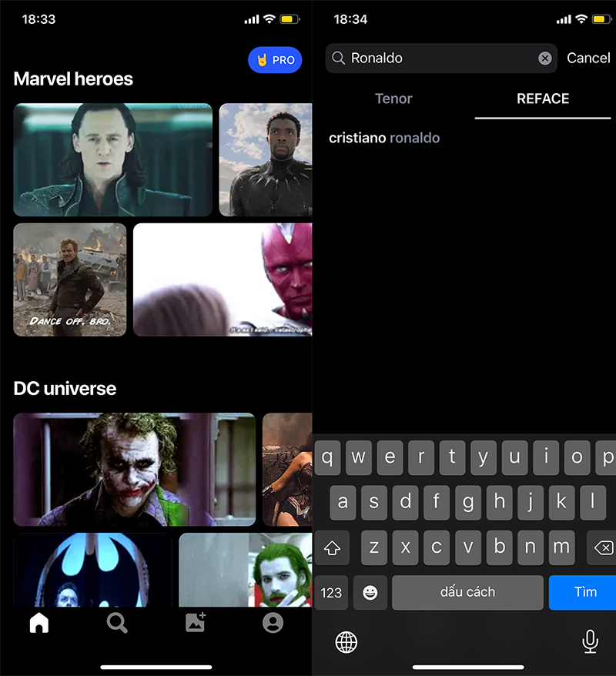Tap the t key
This screenshot has width=616, height=676.
click(452, 457)
